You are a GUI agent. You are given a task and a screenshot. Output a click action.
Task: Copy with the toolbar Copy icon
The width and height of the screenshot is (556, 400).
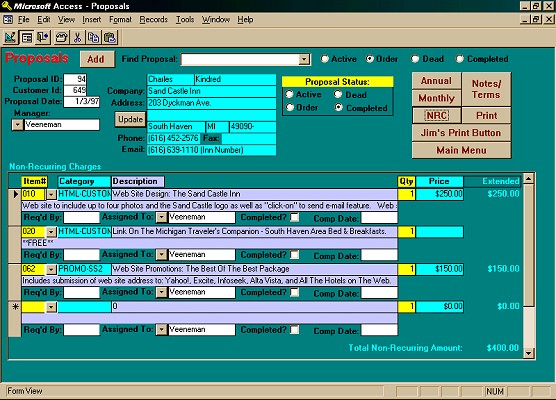point(94,37)
